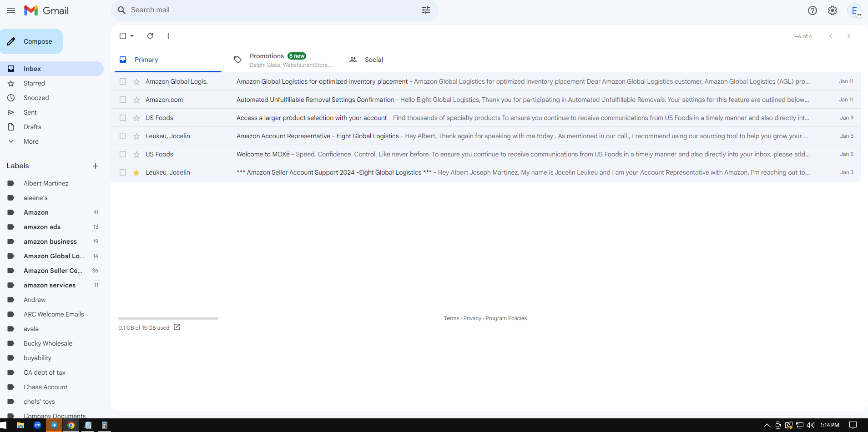This screenshot has width=868, height=432.
Task: Open the Terms link
Action: click(x=451, y=318)
